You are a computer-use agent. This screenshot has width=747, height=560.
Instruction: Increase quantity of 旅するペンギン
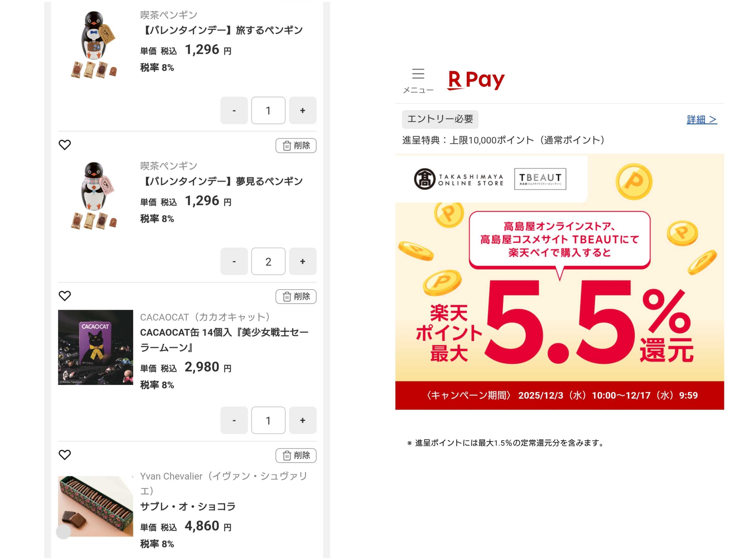303,110
